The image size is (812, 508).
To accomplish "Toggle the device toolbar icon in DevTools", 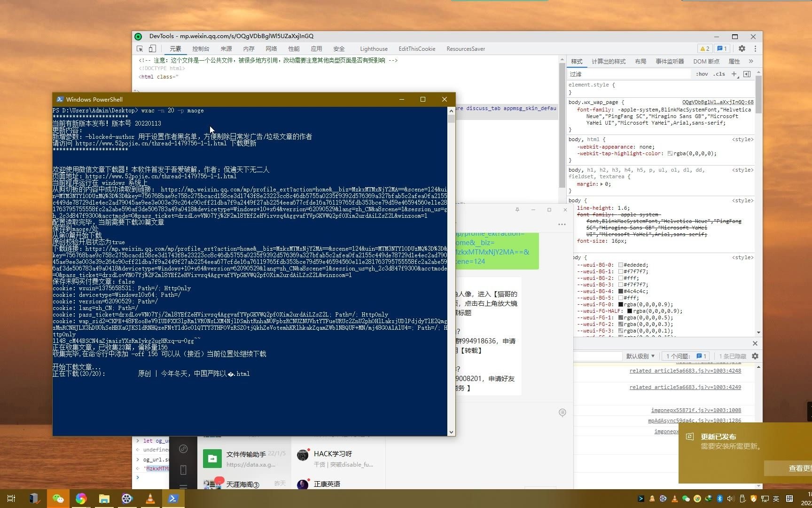I will tap(152, 48).
